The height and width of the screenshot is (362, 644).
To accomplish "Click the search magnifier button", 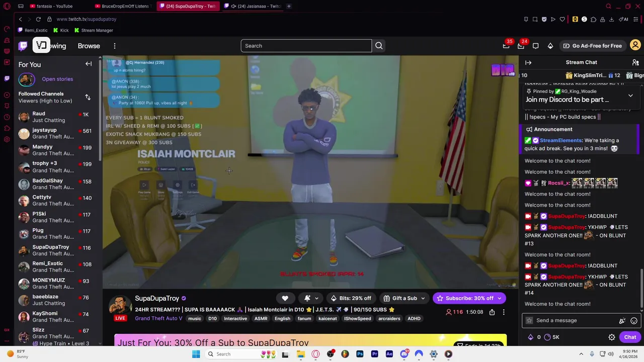I will point(379,46).
